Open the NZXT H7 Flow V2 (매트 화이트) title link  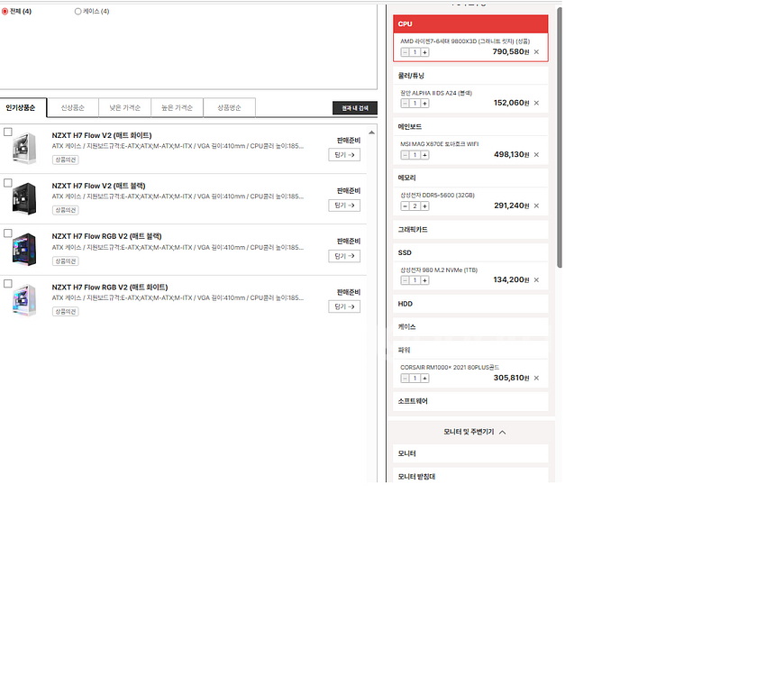click(x=102, y=135)
